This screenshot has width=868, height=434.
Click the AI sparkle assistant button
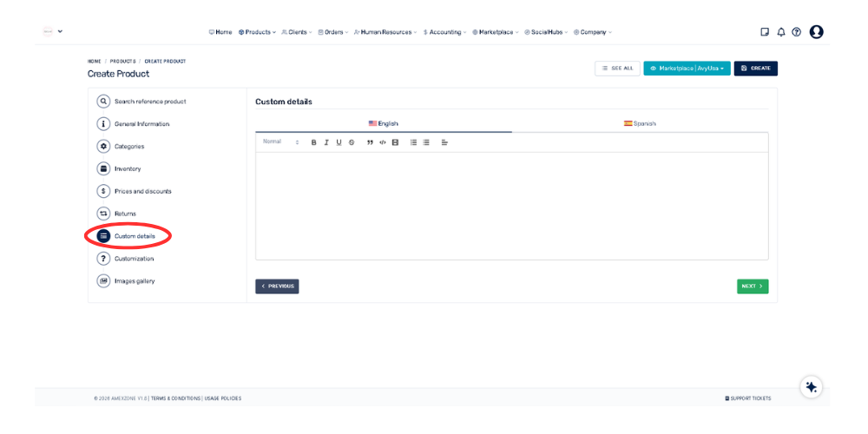click(x=811, y=387)
